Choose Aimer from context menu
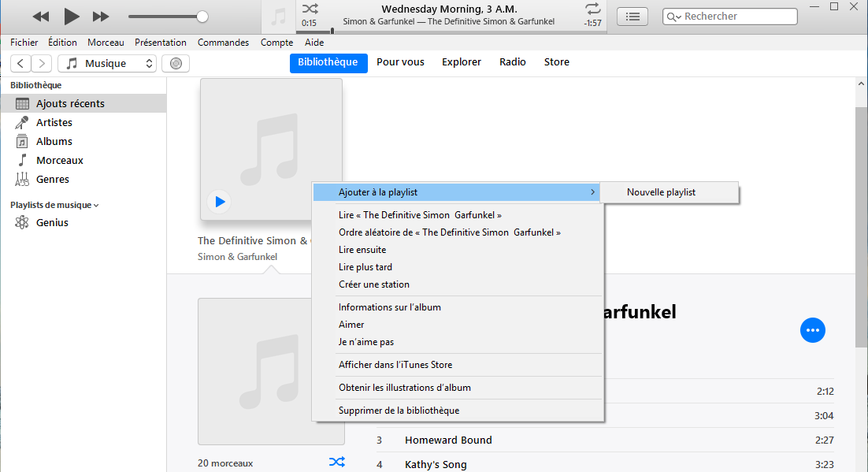This screenshot has width=868, height=472. 458,324
